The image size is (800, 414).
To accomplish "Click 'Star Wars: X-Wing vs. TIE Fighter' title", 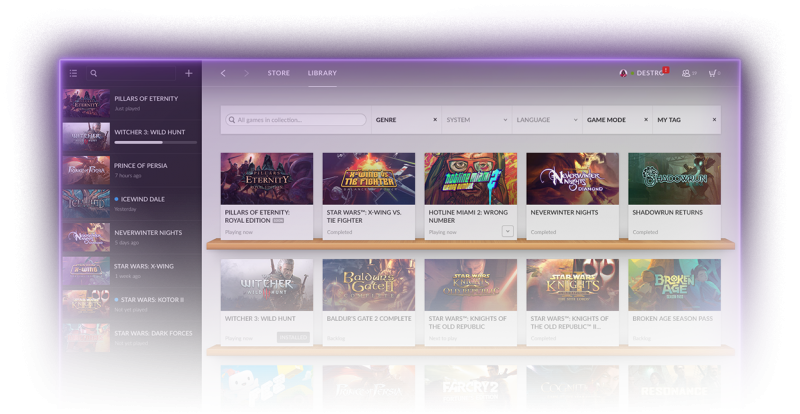I will tap(364, 216).
